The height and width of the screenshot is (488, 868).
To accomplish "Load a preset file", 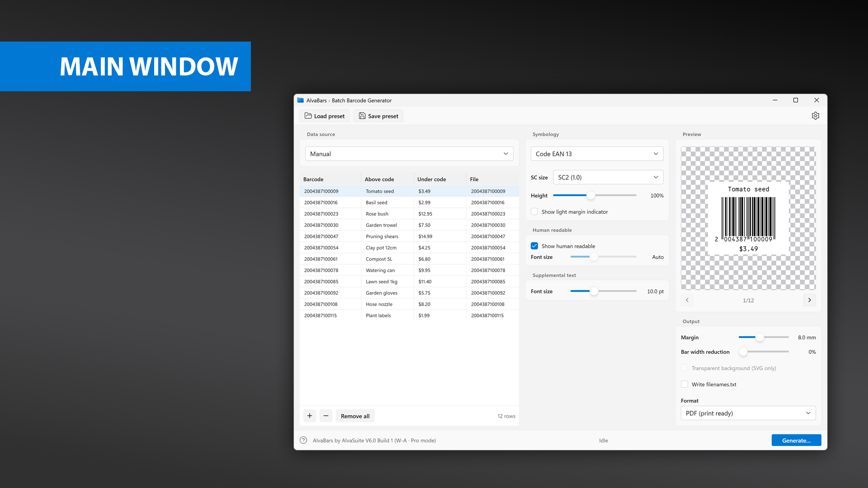I will coord(325,116).
